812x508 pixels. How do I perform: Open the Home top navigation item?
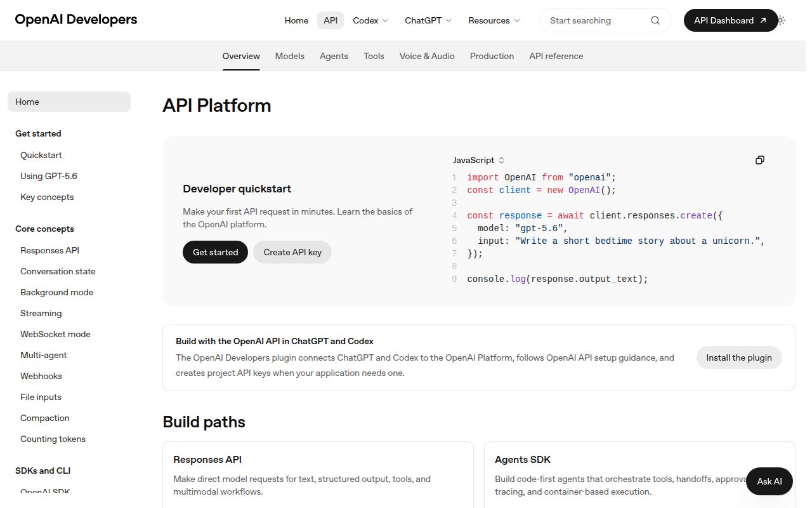(296, 20)
